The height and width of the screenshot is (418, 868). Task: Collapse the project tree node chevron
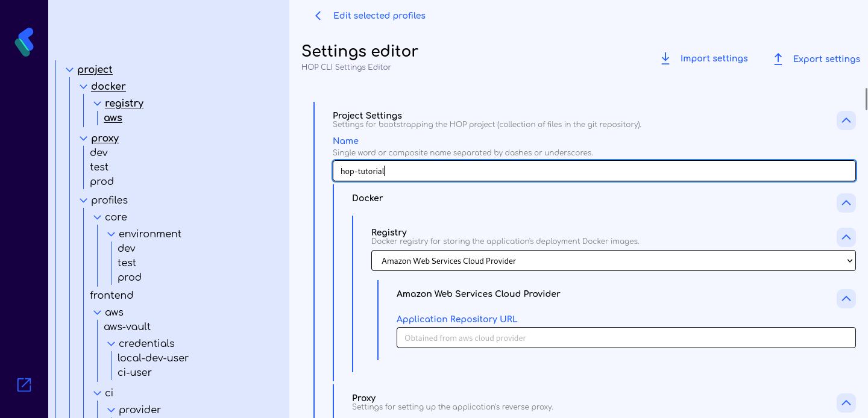70,70
